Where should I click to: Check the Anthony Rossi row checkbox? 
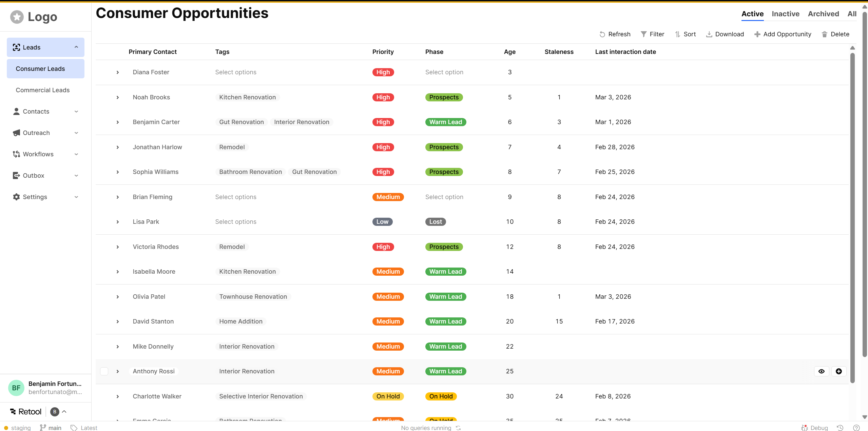pyautogui.click(x=104, y=371)
